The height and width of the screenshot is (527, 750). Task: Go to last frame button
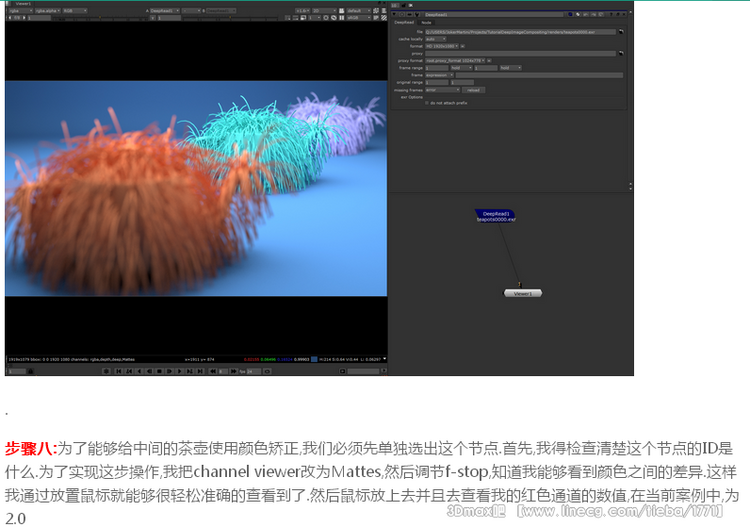(200, 371)
